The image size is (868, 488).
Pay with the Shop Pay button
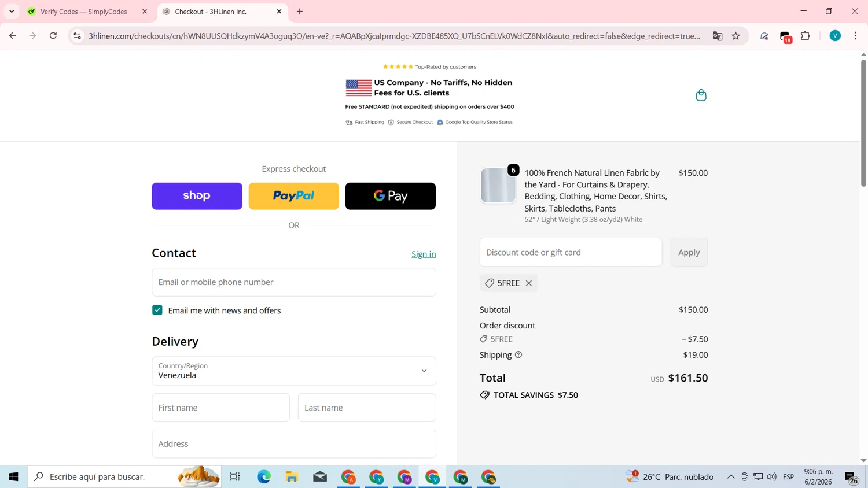(197, 196)
